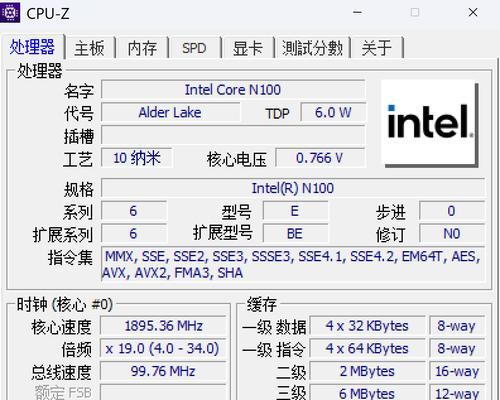Click the bus speed 99.76 MHz
500x400 pixels.
pyautogui.click(x=163, y=371)
